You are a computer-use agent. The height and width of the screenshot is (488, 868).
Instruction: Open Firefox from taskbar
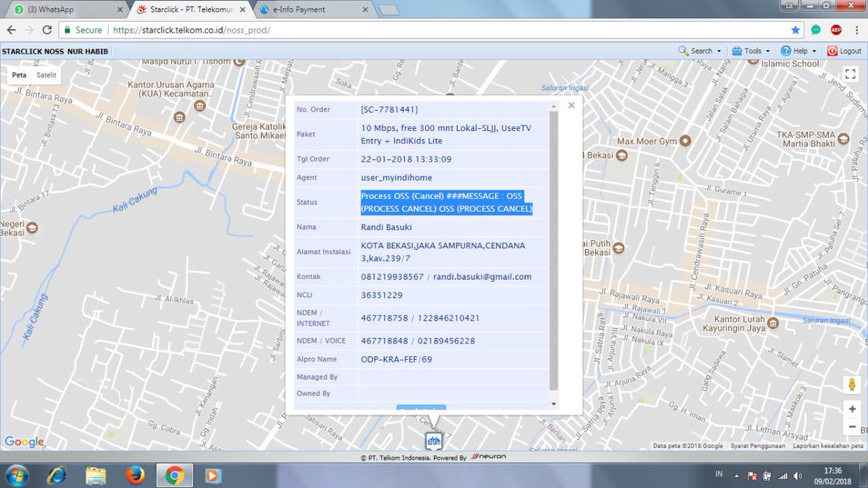tap(135, 475)
